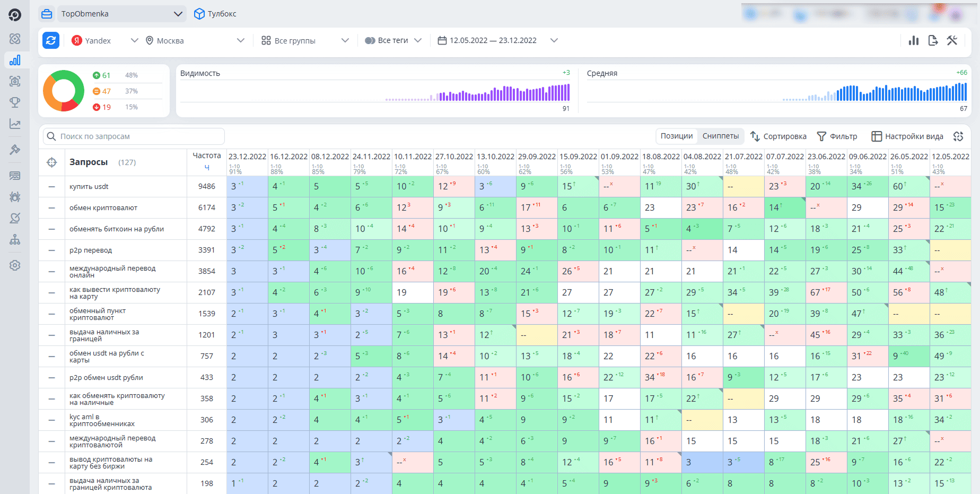Open the bar chart view icon in toolbar
Screen dimensions: 980x494
coord(914,40)
